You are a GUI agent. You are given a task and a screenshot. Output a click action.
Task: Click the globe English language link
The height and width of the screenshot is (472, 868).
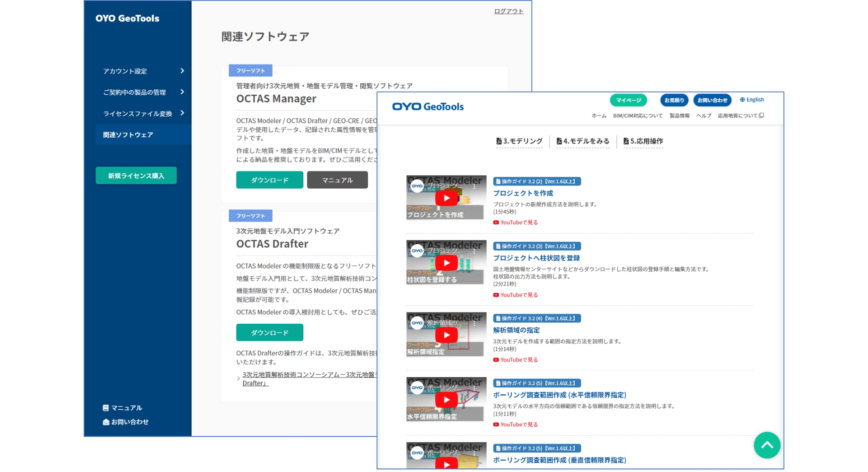(x=751, y=100)
